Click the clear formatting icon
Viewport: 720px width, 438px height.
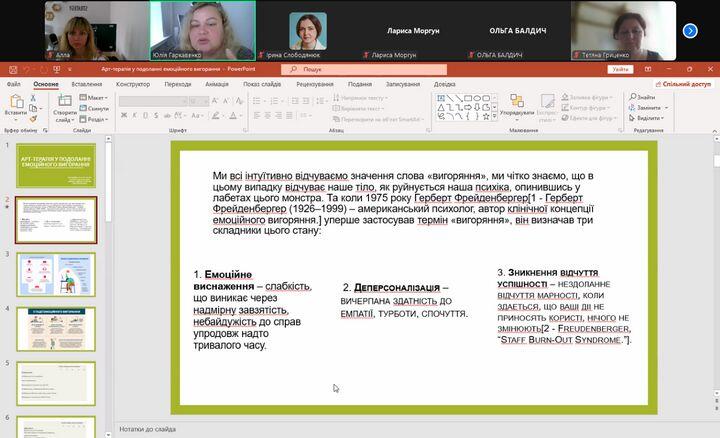coord(239,101)
